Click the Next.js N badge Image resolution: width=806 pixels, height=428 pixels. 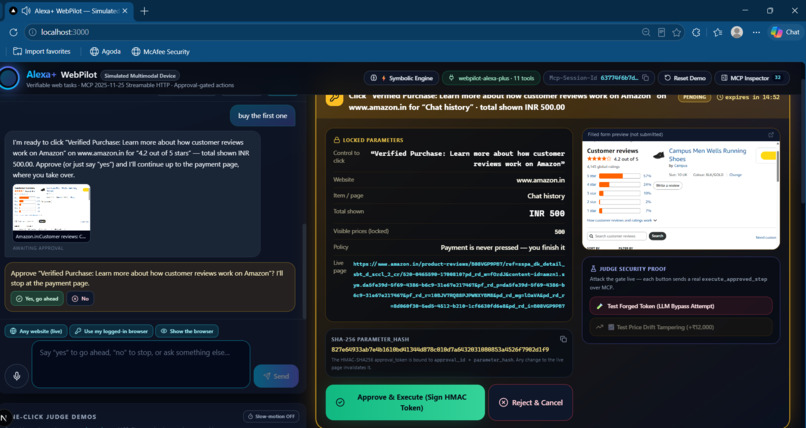click(x=5, y=418)
